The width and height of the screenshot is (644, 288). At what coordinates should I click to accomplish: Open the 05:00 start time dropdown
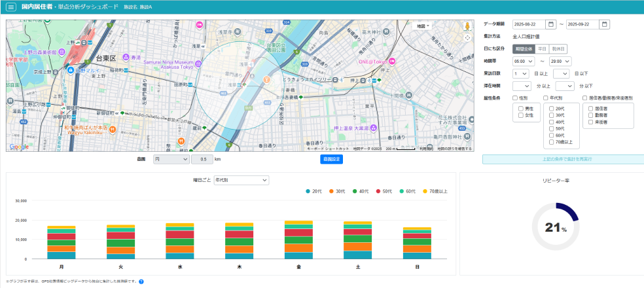tap(524, 61)
